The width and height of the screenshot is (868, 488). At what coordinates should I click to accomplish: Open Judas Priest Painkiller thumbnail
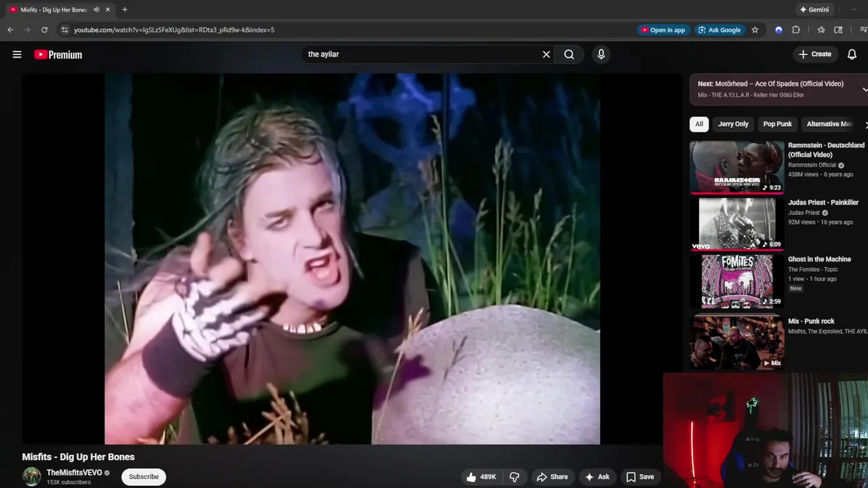pyautogui.click(x=737, y=224)
